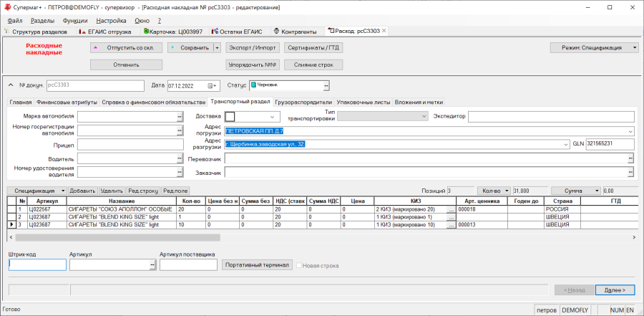This screenshot has height=316, width=644.
Task: Click the Далее button
Action: [614, 290]
